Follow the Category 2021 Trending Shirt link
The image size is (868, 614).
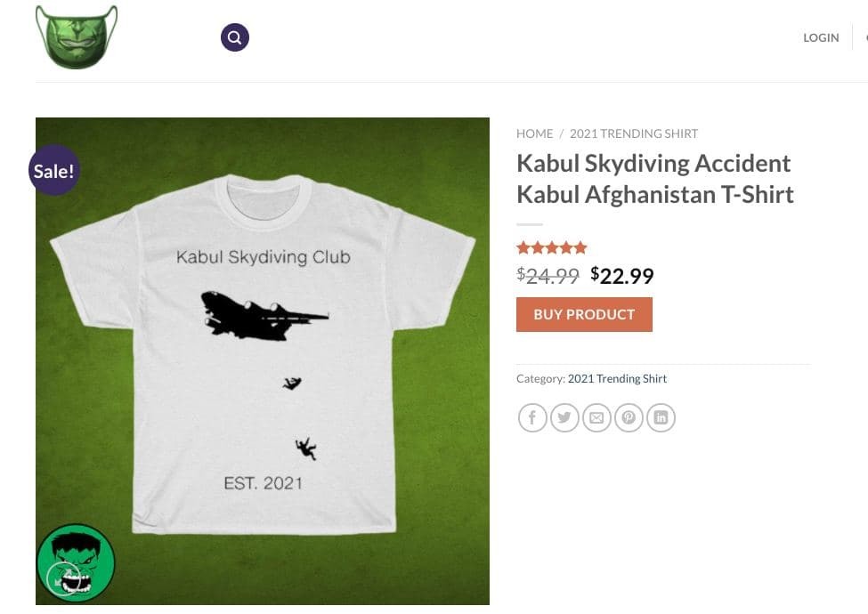pos(617,378)
